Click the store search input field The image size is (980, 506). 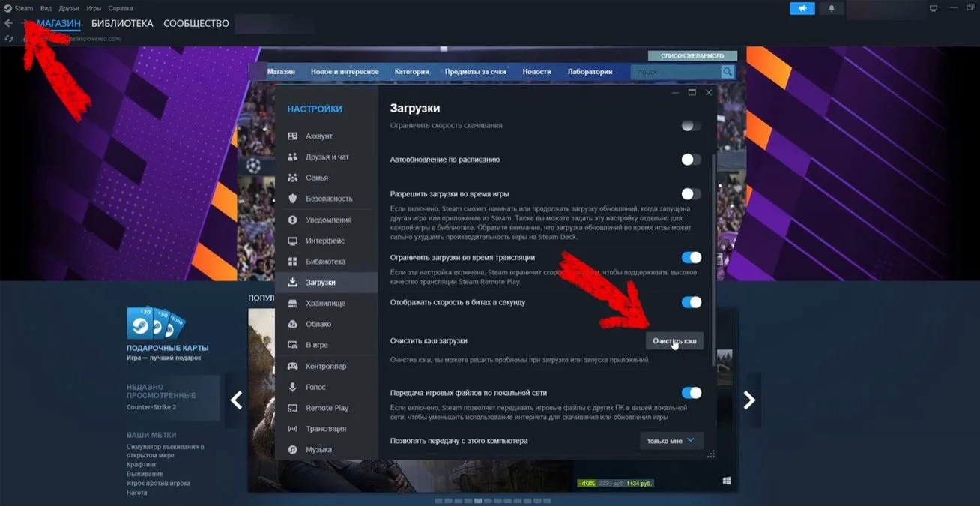(675, 72)
